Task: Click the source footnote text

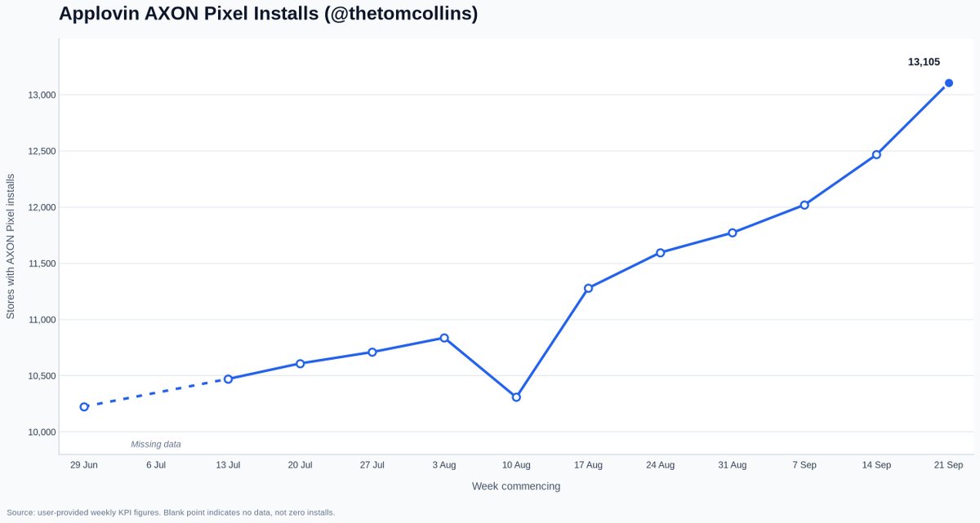Action: coord(171,512)
